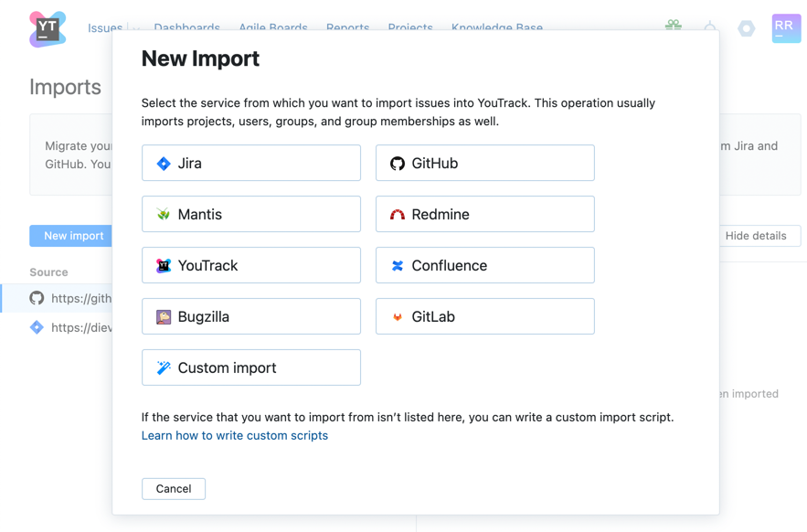Select the Mantis import option

251,214
